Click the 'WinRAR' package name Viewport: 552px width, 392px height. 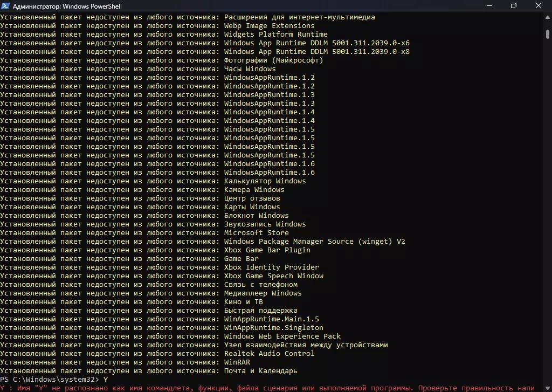(237, 362)
